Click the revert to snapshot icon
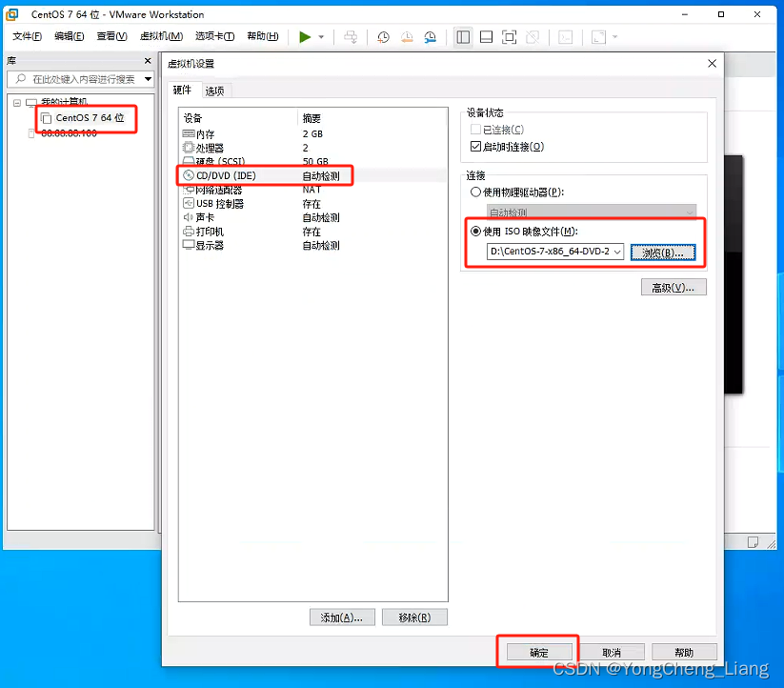 coord(407,37)
